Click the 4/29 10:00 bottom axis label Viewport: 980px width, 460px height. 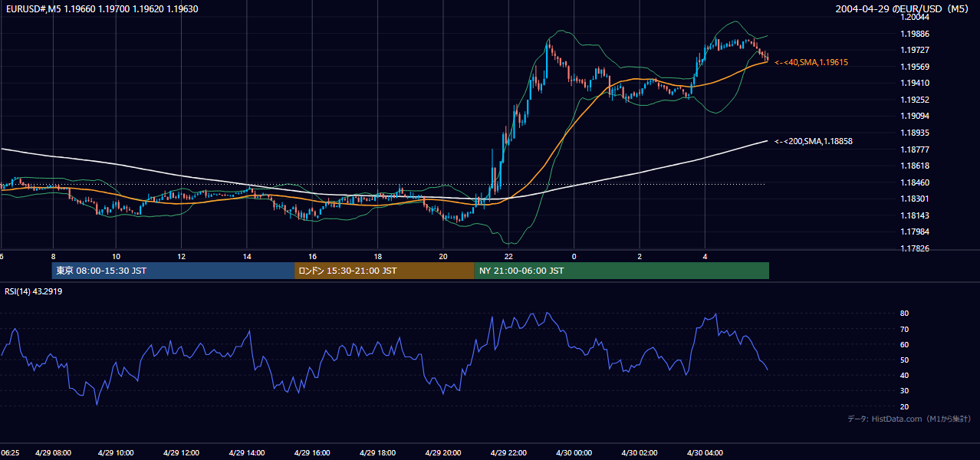(x=116, y=452)
